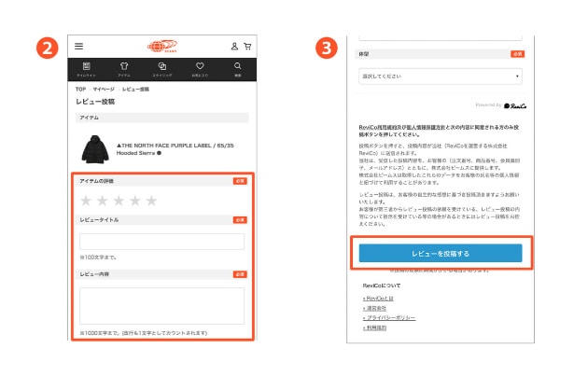Open THE NORTH FACE PURPLE LABEL item name
Viewport: 588px width, 390px height.
pyautogui.click(x=175, y=149)
